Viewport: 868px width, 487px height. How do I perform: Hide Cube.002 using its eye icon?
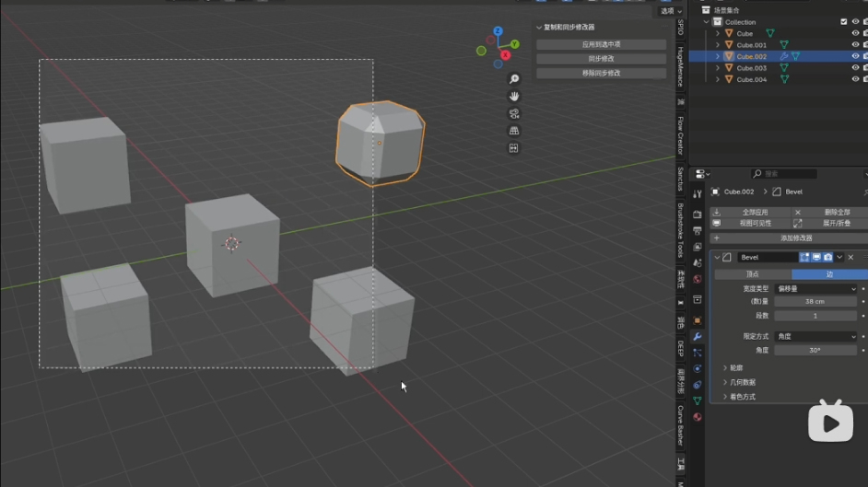[x=855, y=56]
